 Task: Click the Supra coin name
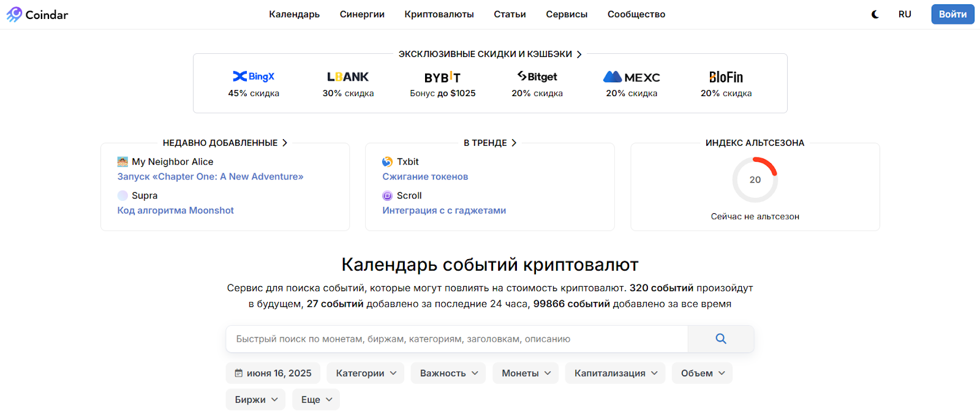(145, 195)
